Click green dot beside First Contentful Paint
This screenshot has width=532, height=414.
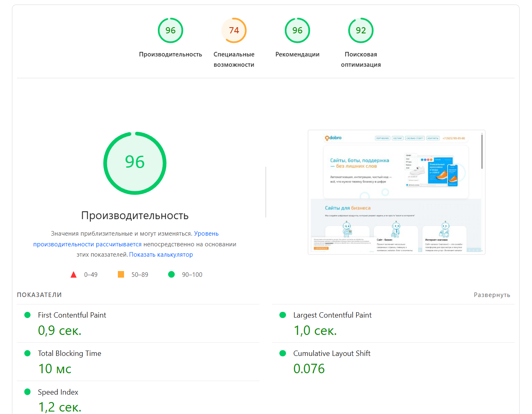point(28,315)
